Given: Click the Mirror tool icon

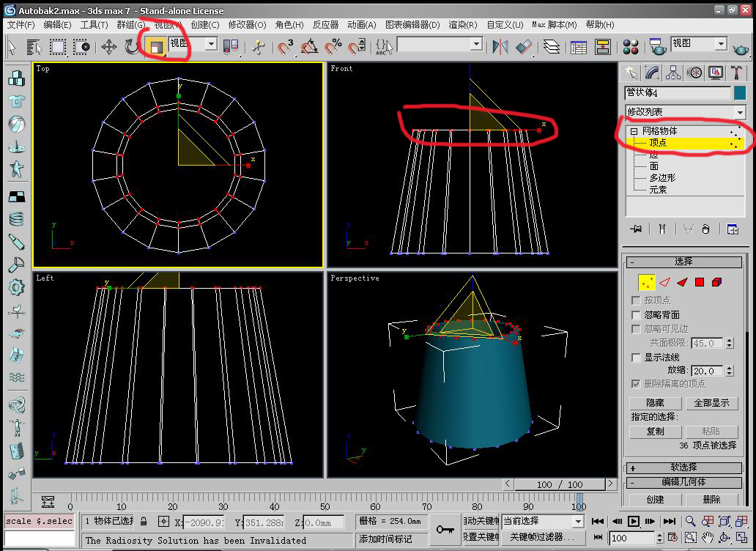Looking at the screenshot, I should [500, 47].
